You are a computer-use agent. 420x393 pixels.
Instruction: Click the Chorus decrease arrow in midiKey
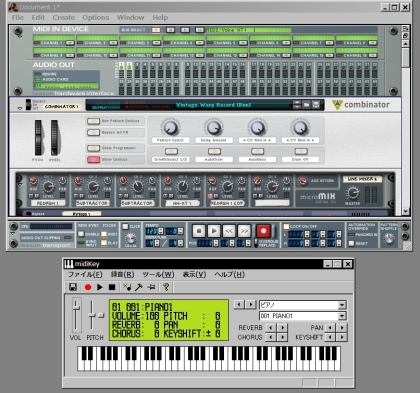point(271,338)
